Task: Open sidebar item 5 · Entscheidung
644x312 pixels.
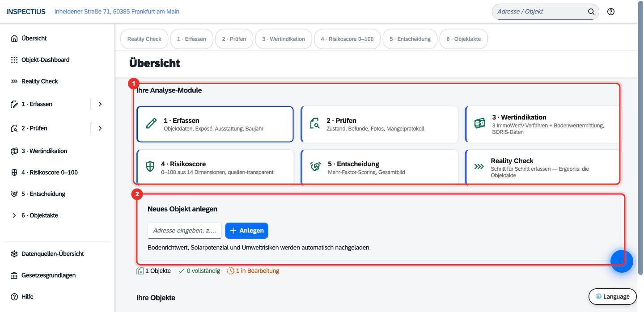Action: [x=57, y=194]
